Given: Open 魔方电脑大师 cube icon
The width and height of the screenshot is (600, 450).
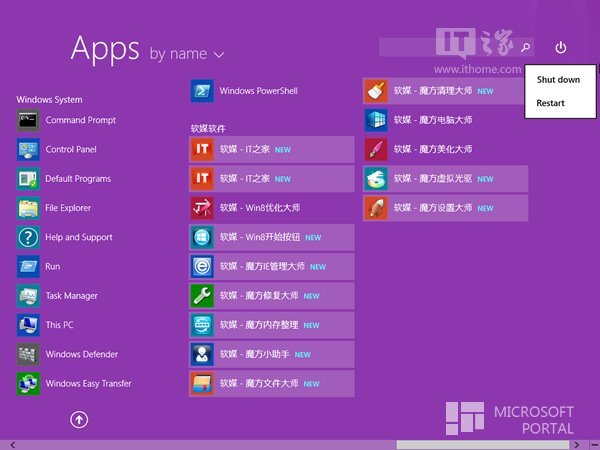Looking at the screenshot, I should coord(376,120).
